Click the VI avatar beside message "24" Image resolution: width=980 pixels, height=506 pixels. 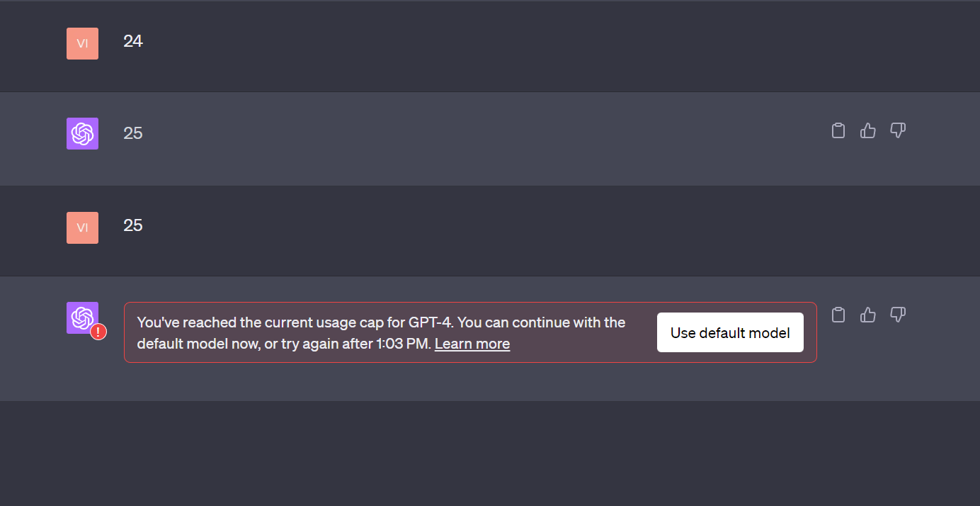pos(82,43)
